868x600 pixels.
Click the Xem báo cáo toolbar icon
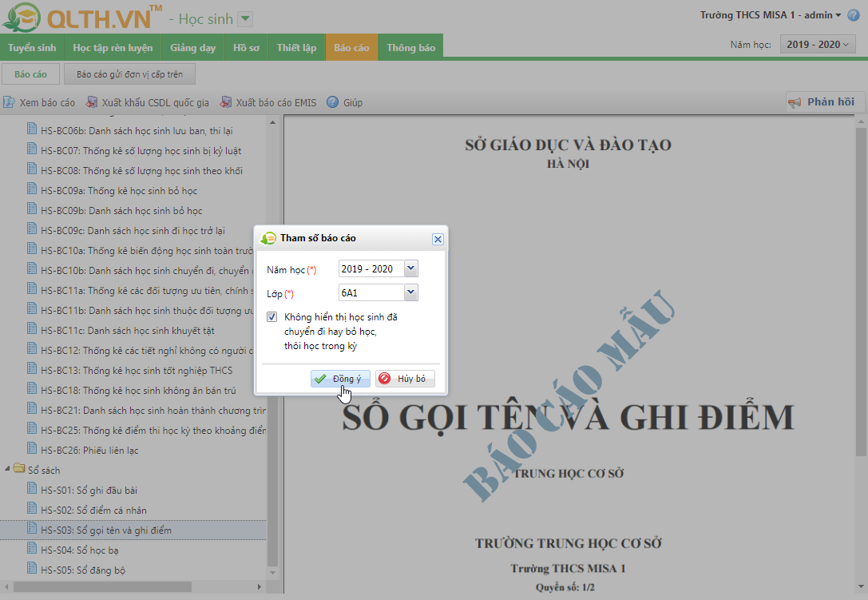tap(9, 102)
